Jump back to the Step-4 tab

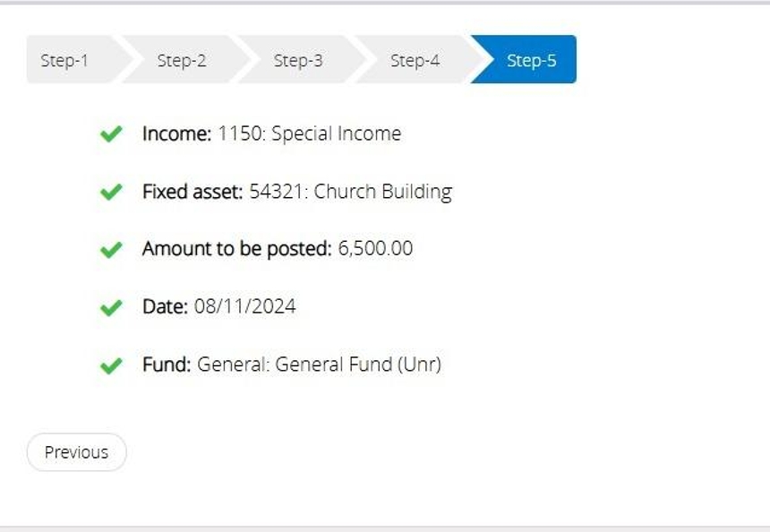415,60
